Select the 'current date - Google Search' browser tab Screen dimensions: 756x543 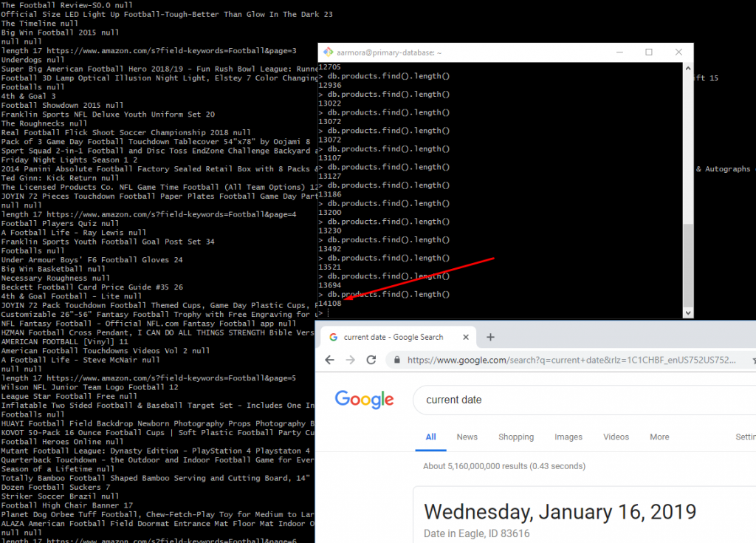[398, 337]
